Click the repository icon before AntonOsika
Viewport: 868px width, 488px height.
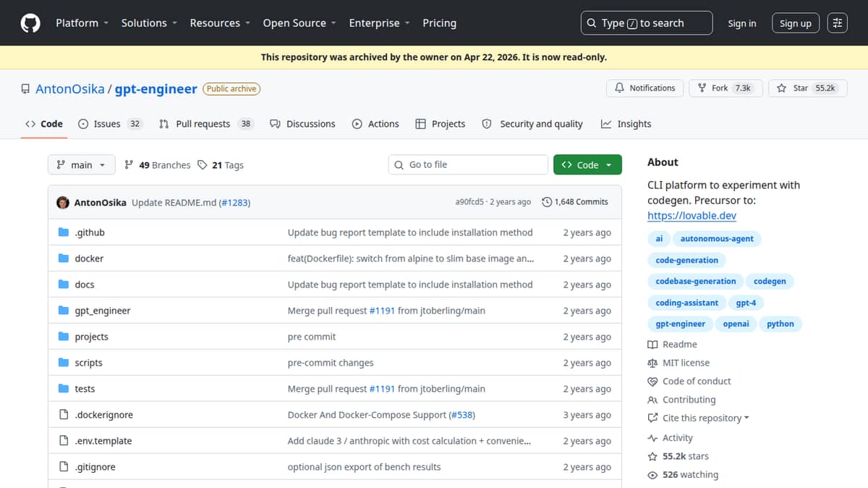(x=25, y=89)
